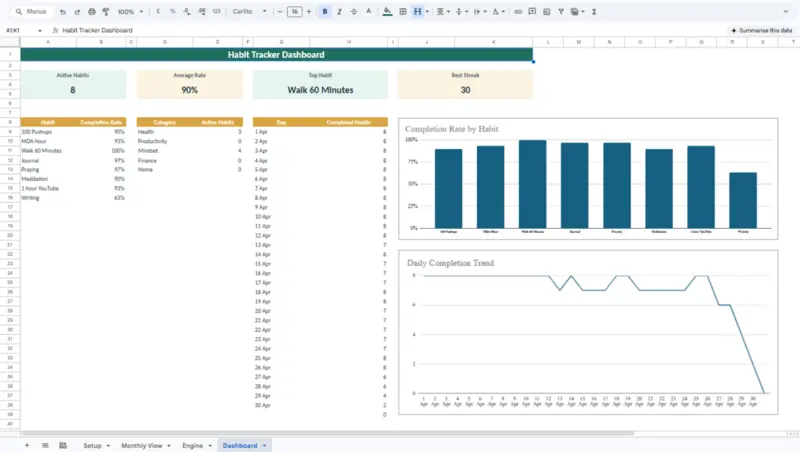Select the Mindset category cell

click(x=164, y=150)
